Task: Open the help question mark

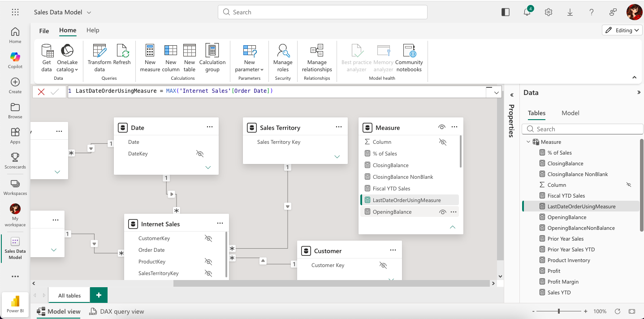Action: (592, 12)
